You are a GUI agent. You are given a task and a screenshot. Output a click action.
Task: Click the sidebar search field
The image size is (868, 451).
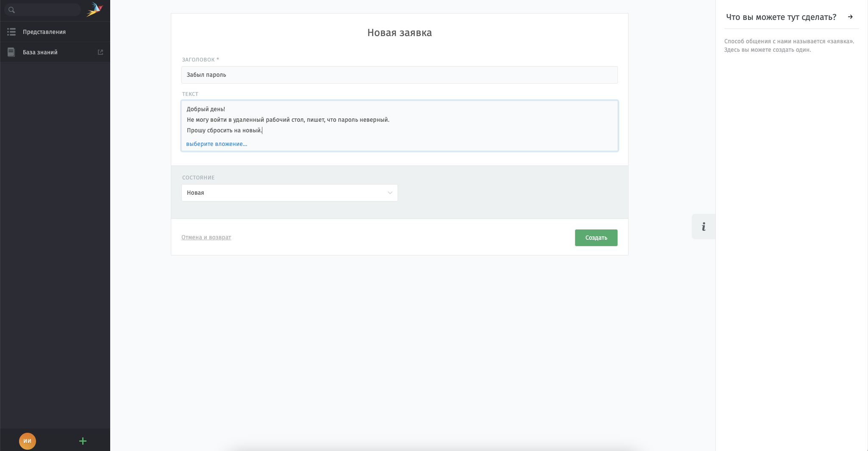tap(43, 10)
